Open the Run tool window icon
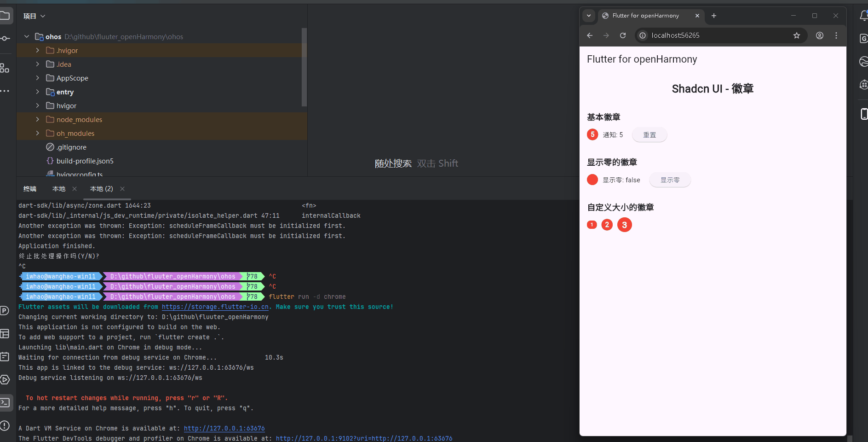The width and height of the screenshot is (868, 442). pyautogui.click(x=5, y=379)
